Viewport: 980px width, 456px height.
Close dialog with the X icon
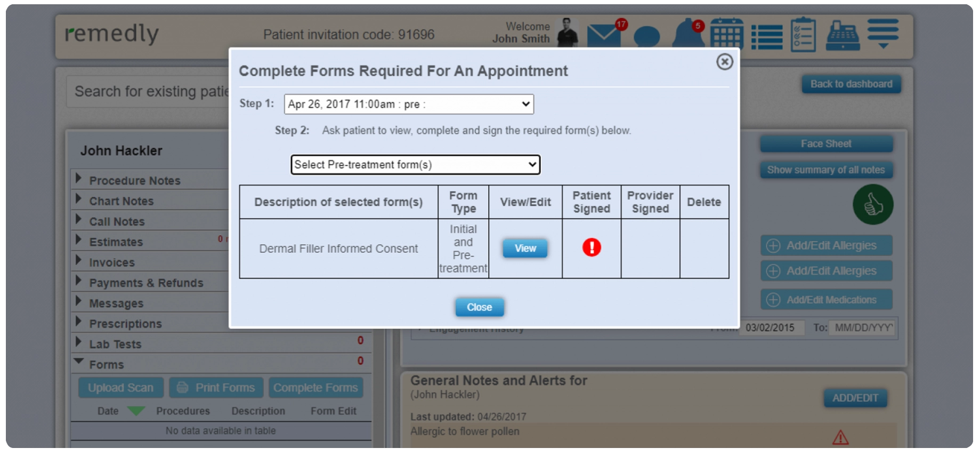click(x=724, y=62)
